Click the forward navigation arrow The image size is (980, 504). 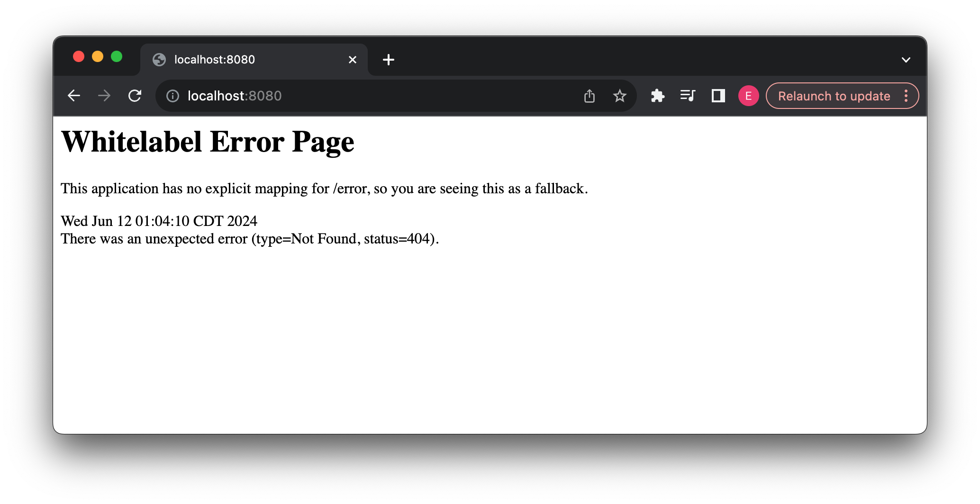[x=104, y=95]
